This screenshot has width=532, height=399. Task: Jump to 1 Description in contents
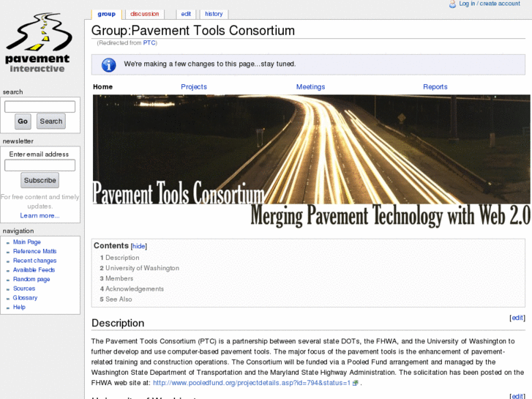pyautogui.click(x=119, y=258)
